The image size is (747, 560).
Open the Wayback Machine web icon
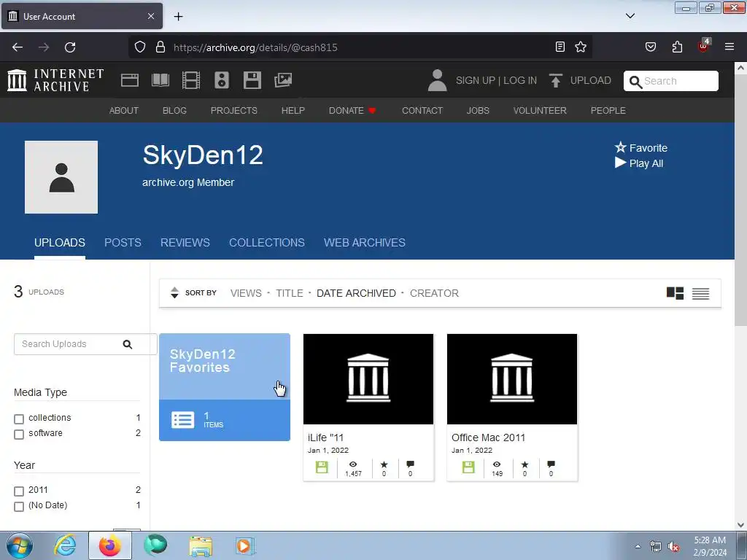130,80
